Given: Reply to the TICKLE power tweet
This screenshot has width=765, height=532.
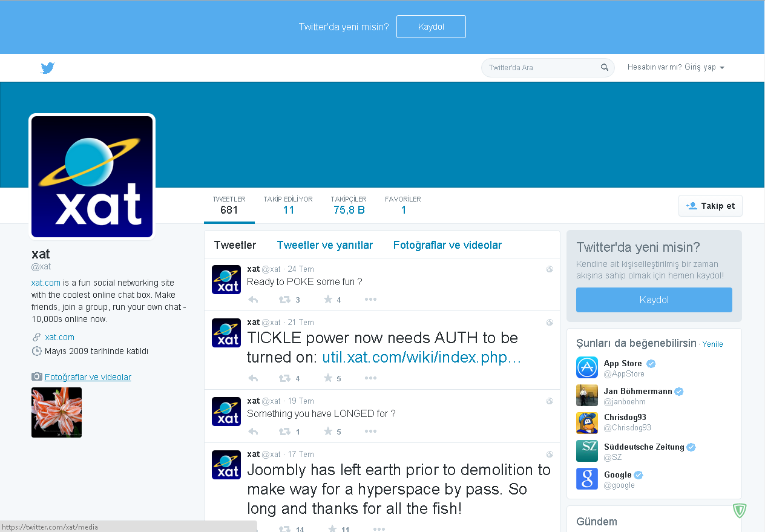Looking at the screenshot, I should (x=254, y=378).
